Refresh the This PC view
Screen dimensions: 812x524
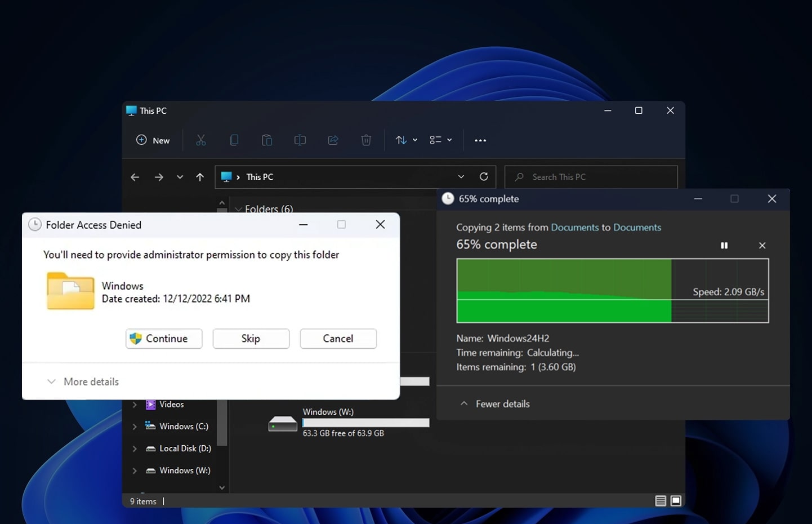click(484, 177)
